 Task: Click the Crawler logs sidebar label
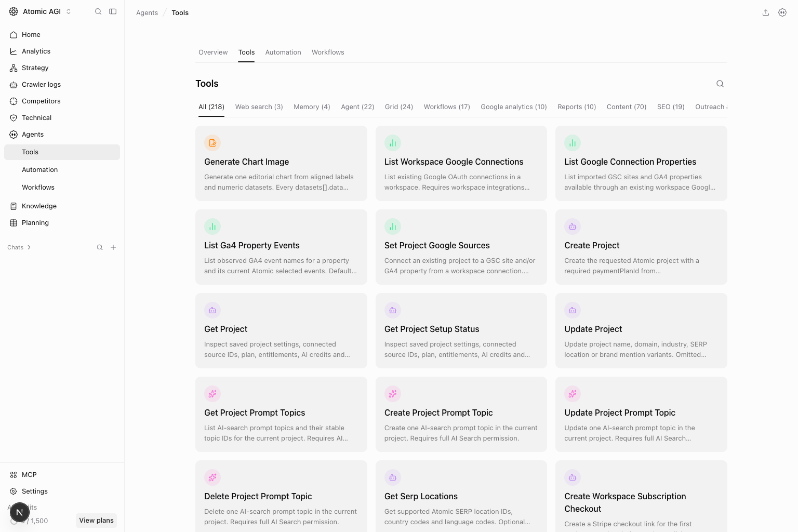tap(41, 85)
